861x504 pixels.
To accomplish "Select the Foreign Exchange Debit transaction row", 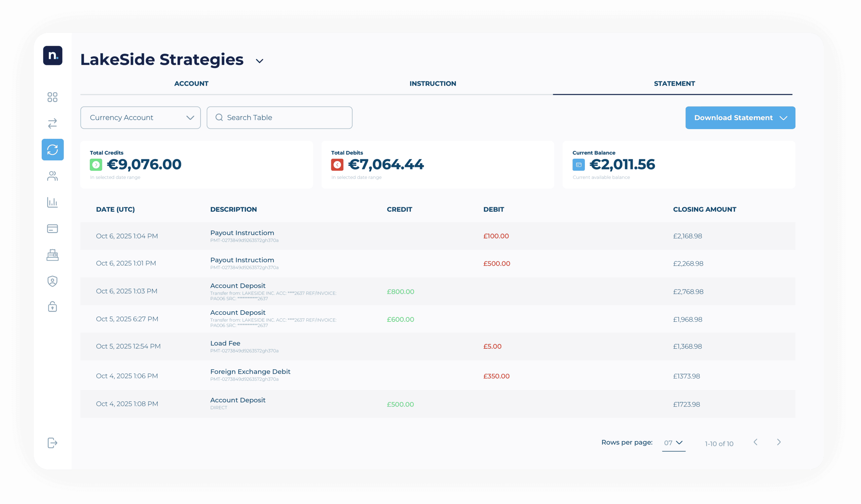I will pyautogui.click(x=437, y=375).
